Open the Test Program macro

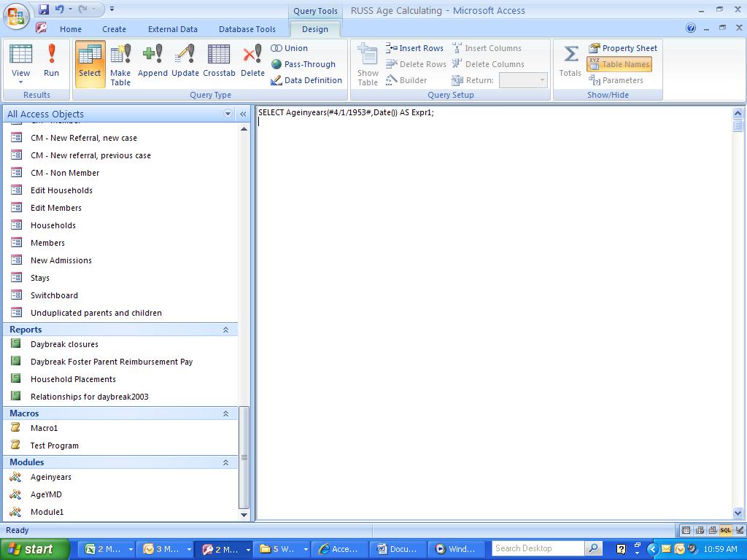[54, 446]
